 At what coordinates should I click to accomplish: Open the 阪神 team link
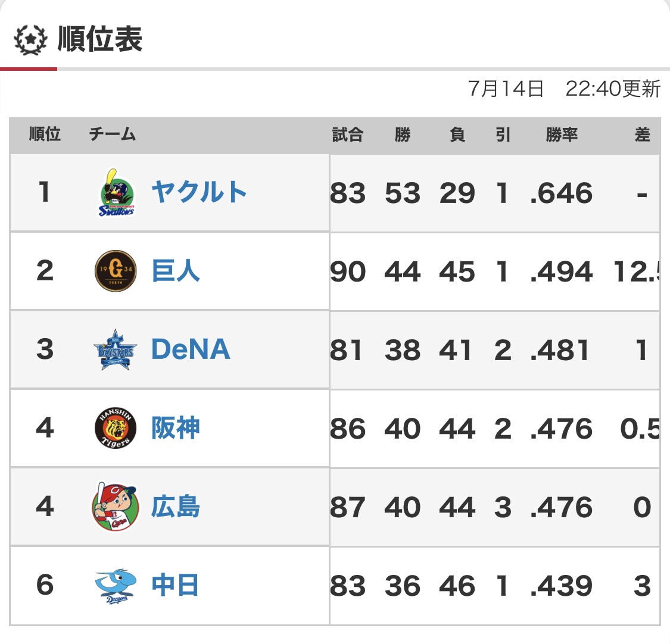click(176, 428)
